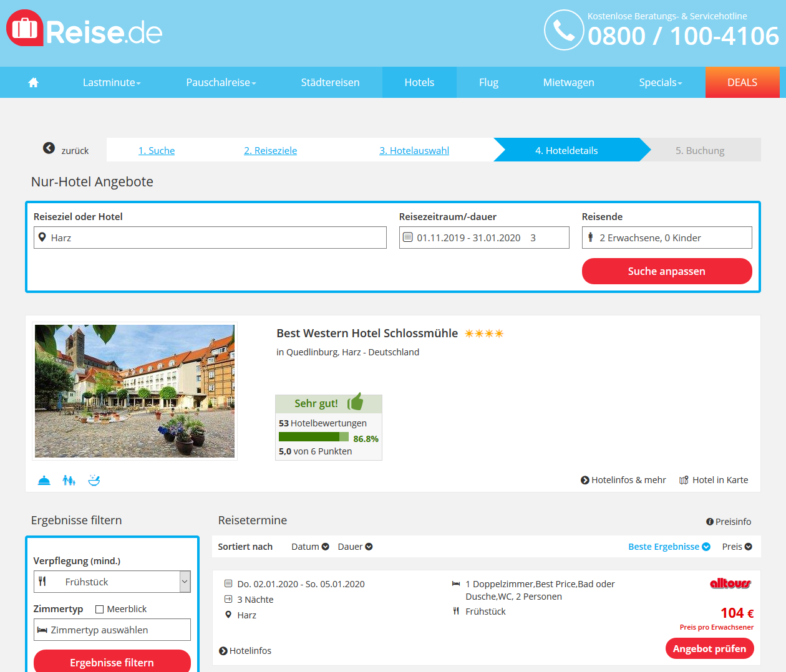The height and width of the screenshot is (672, 786).
Task: Click the Preisinfo info icon
Action: [709, 522]
